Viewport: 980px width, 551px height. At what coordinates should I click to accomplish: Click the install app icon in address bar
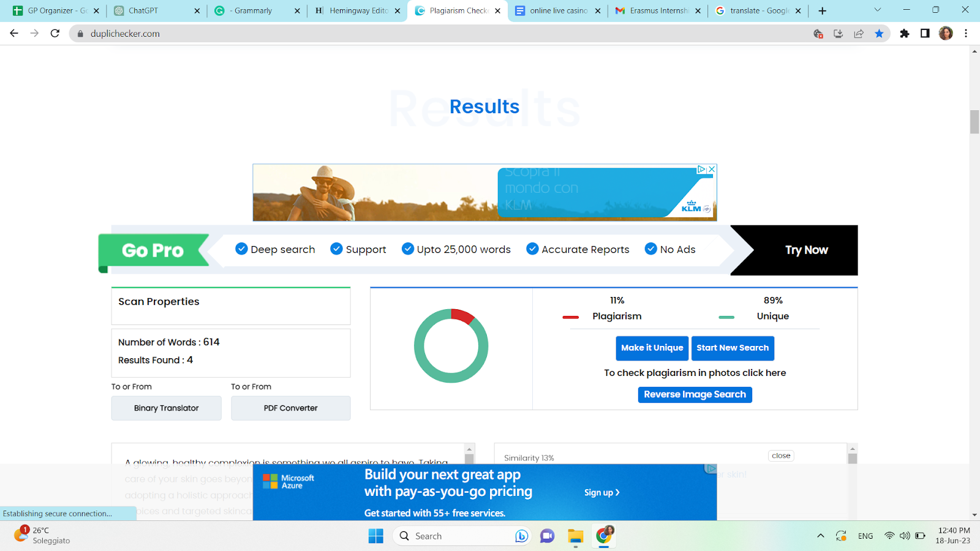click(x=839, y=34)
